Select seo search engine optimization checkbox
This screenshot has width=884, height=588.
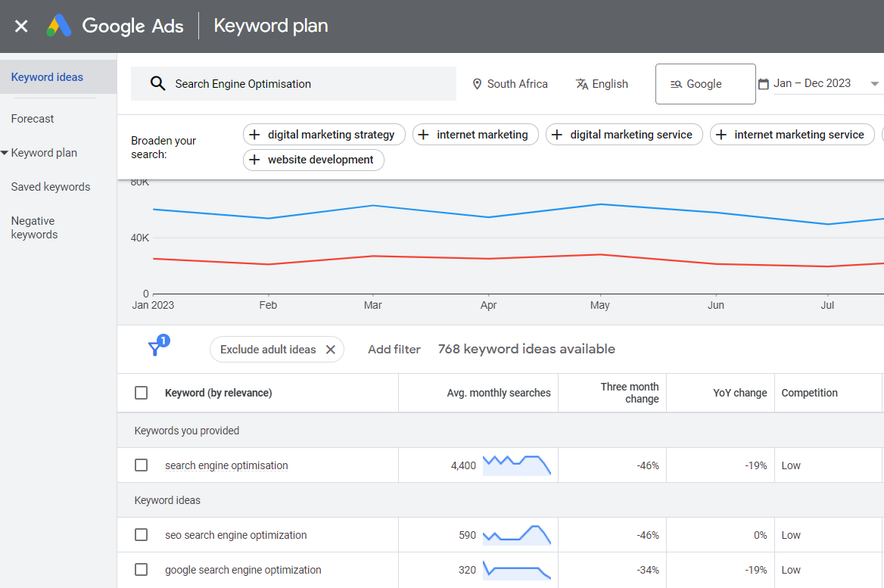(141, 535)
